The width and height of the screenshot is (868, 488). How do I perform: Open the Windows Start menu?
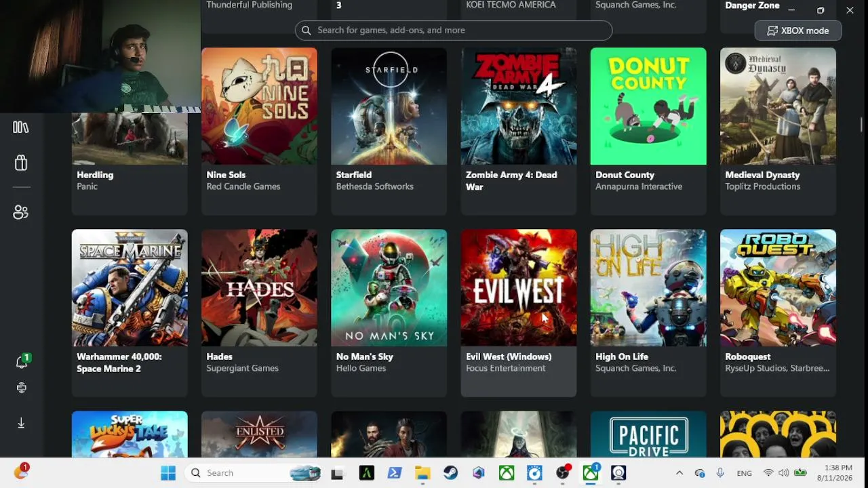click(168, 473)
